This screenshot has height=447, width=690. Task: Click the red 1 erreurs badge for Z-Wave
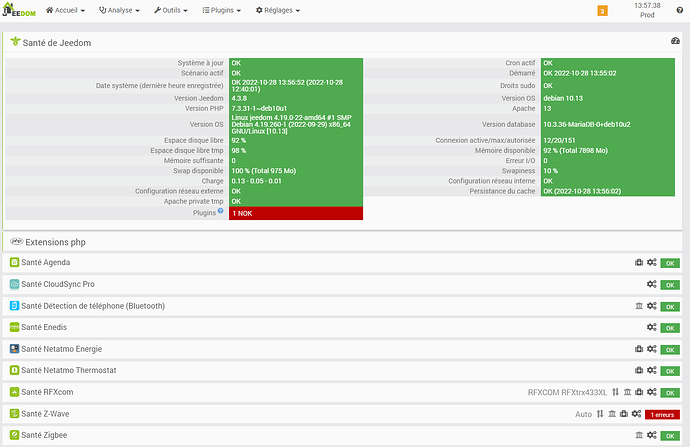(x=662, y=414)
